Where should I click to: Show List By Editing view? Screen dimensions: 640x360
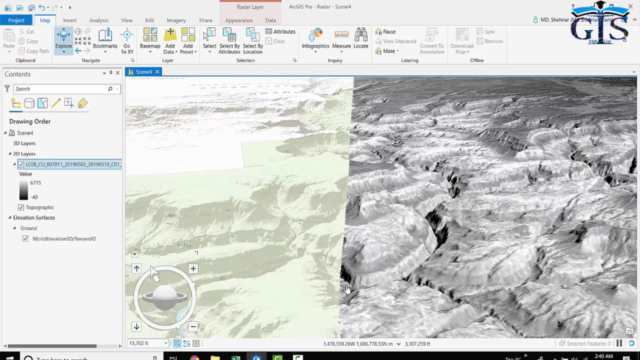tap(56, 103)
